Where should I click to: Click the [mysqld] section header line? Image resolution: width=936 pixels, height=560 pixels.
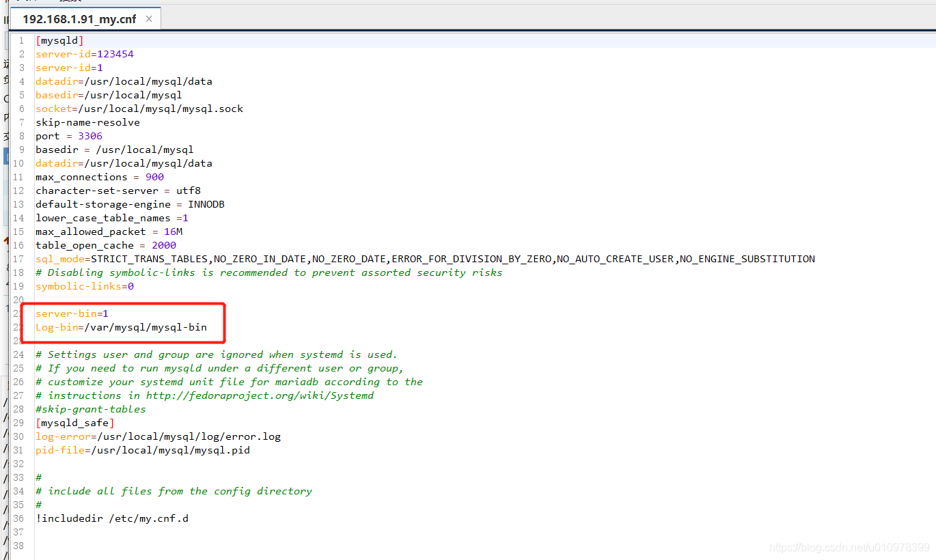pos(59,40)
